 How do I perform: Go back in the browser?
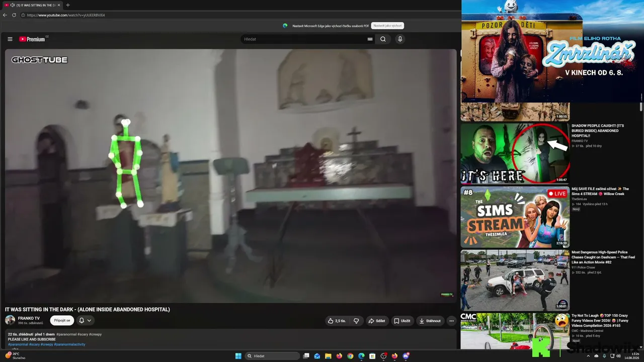click(x=5, y=15)
